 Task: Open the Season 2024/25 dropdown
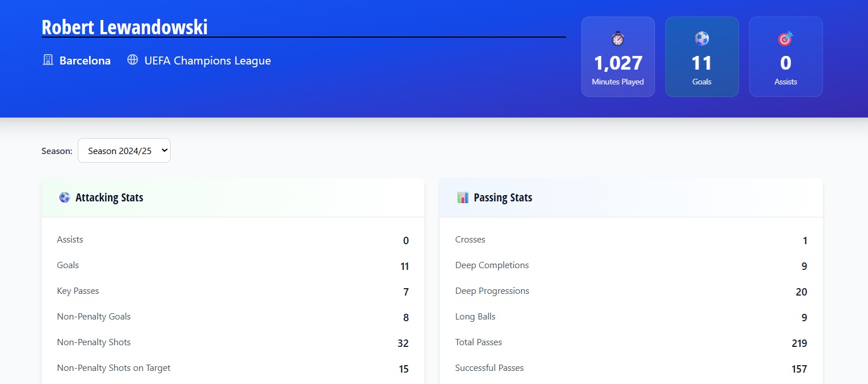click(124, 150)
